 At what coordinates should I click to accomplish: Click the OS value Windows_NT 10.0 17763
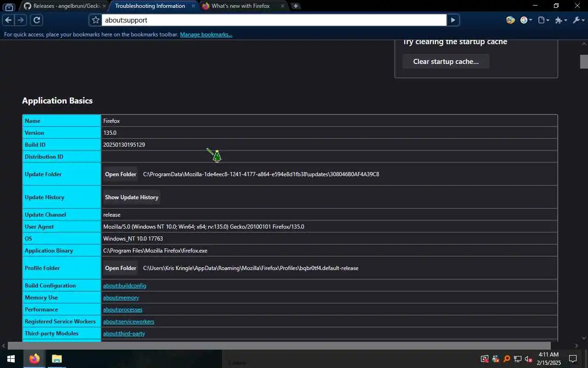133,239
